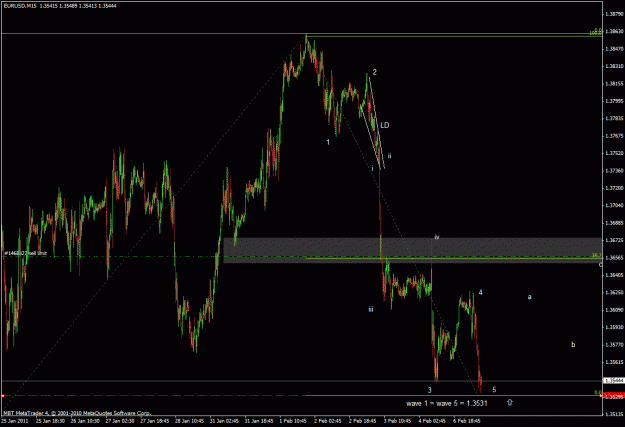Click projected correction label 'c' near the price axis
The height and width of the screenshot is (427, 625).
[x=600, y=265]
